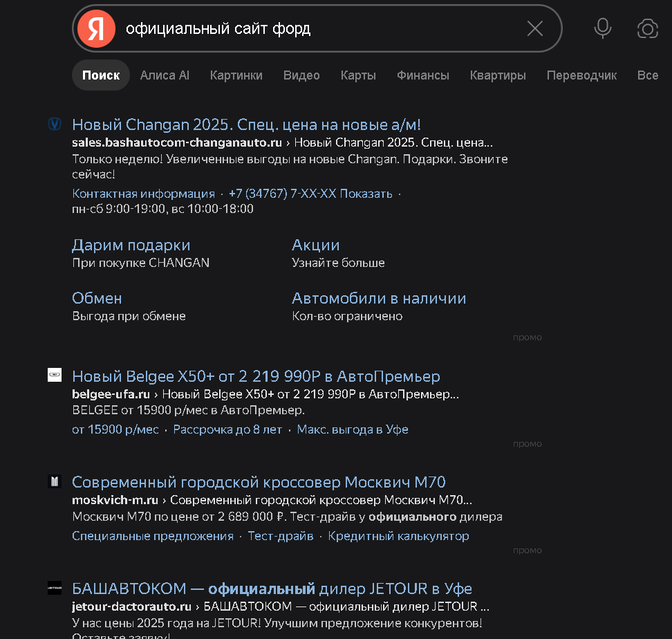The width and height of the screenshot is (672, 639).
Task: Clear the search query with X icon
Action: pos(535,29)
